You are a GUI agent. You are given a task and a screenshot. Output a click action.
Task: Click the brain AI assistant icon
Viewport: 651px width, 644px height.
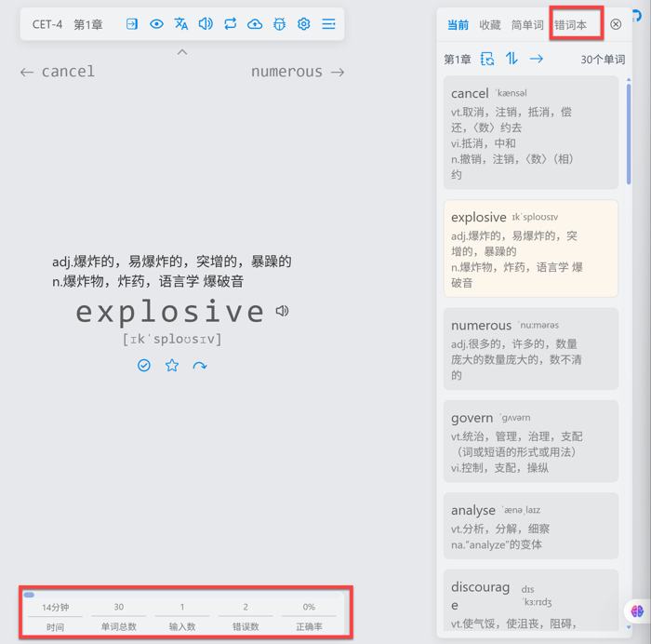[637, 611]
